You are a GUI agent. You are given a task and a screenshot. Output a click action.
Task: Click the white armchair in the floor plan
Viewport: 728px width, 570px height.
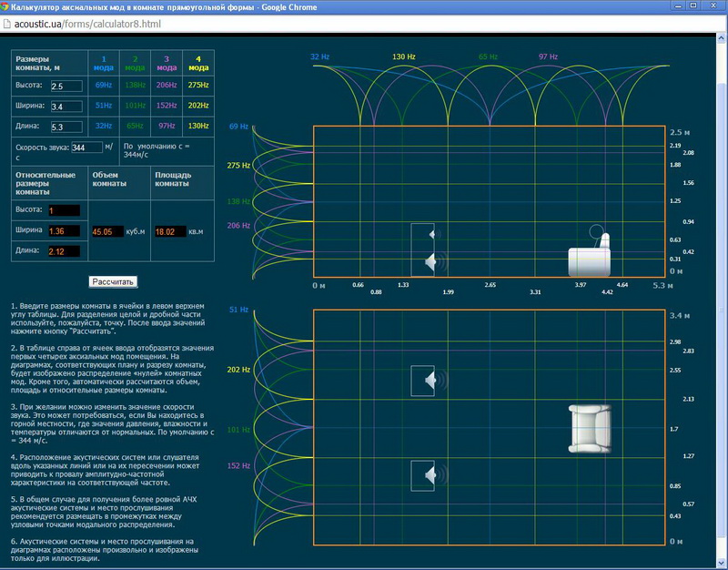(x=591, y=429)
